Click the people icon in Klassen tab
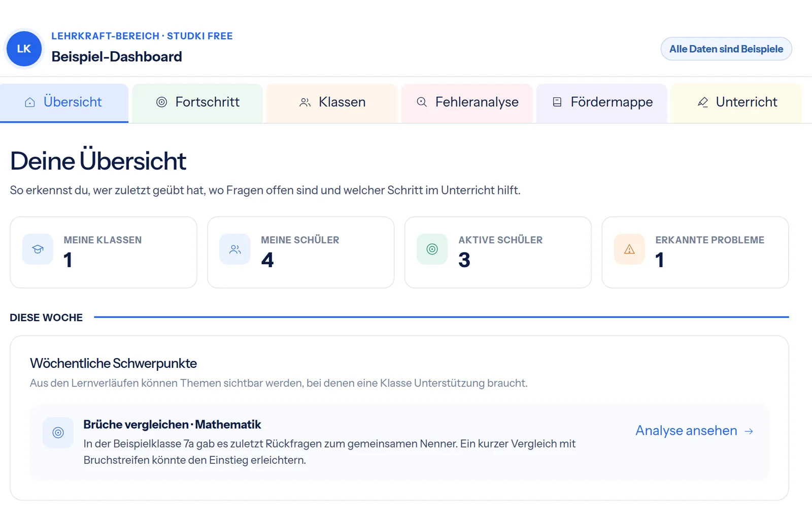The image size is (812, 508). click(304, 102)
